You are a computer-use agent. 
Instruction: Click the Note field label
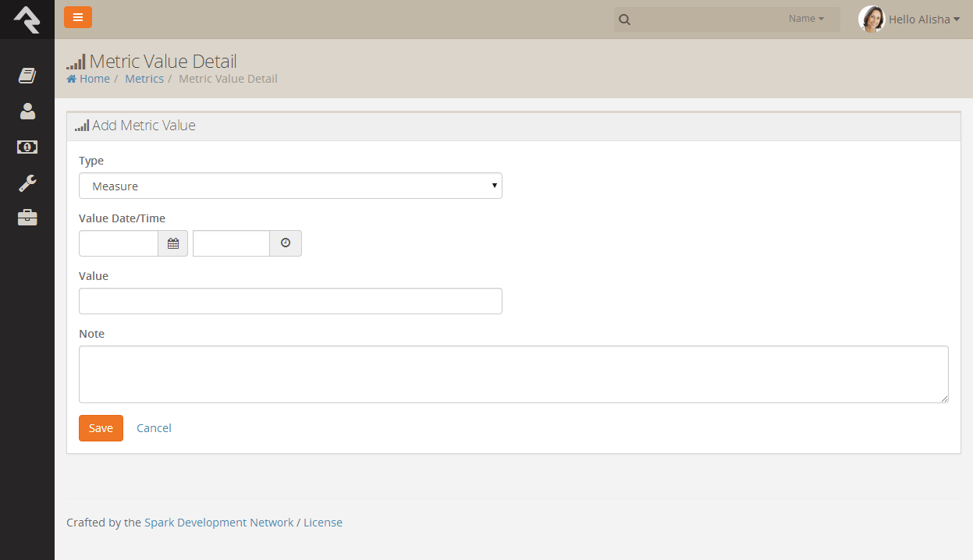[91, 334]
